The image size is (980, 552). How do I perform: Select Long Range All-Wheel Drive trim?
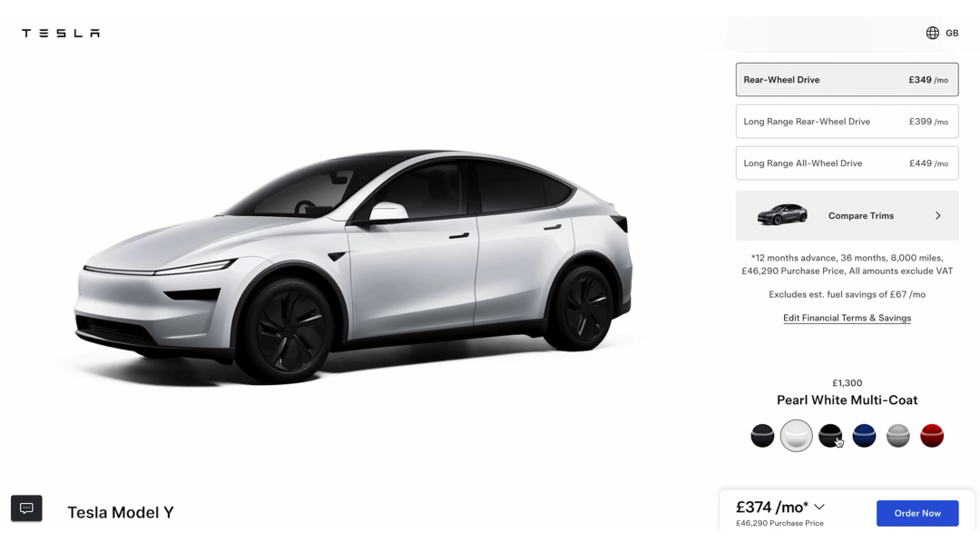(x=847, y=163)
